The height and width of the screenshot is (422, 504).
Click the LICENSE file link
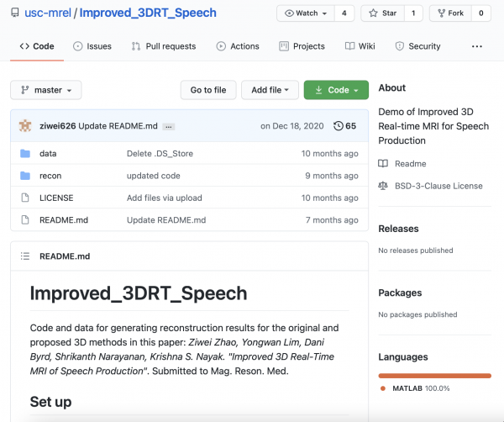click(x=56, y=198)
